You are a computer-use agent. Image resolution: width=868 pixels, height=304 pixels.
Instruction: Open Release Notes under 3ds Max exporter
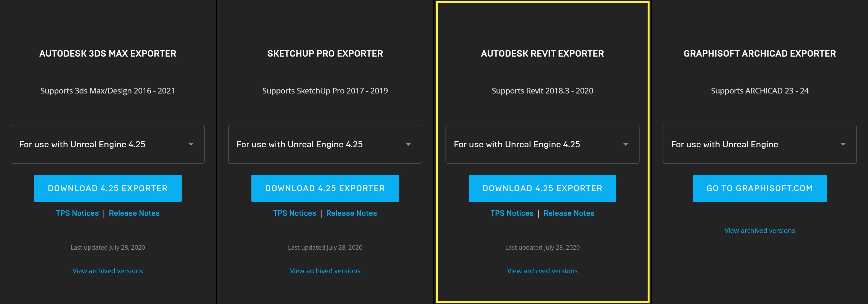134,213
